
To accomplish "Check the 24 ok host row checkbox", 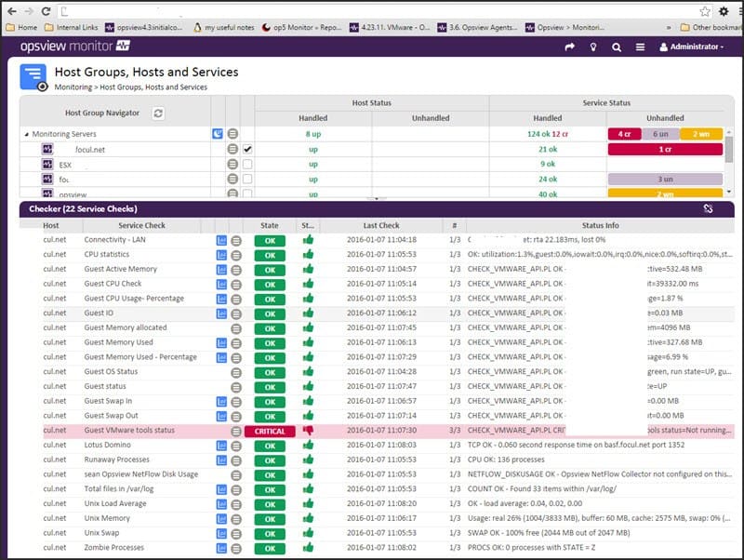I will tap(247, 179).
